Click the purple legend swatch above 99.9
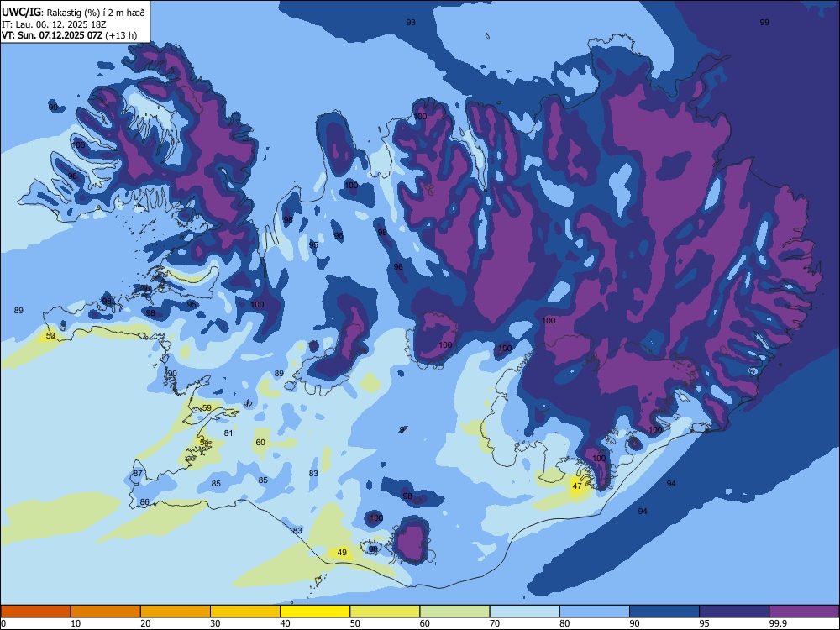 (x=804, y=612)
